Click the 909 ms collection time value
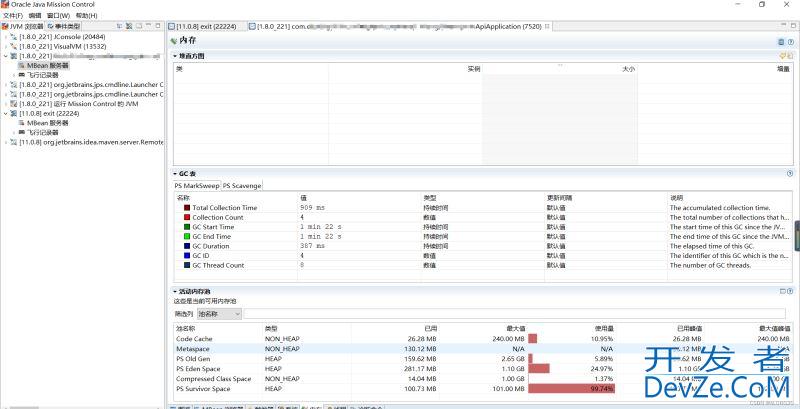800x409 pixels. 312,208
